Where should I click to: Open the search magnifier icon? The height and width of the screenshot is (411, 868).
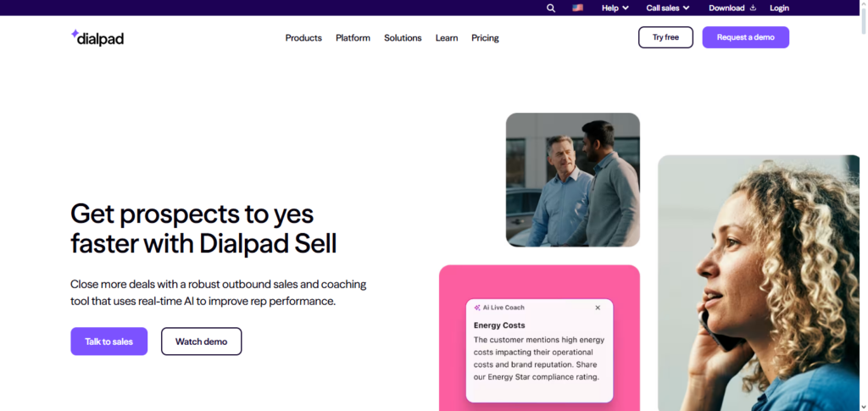[551, 8]
